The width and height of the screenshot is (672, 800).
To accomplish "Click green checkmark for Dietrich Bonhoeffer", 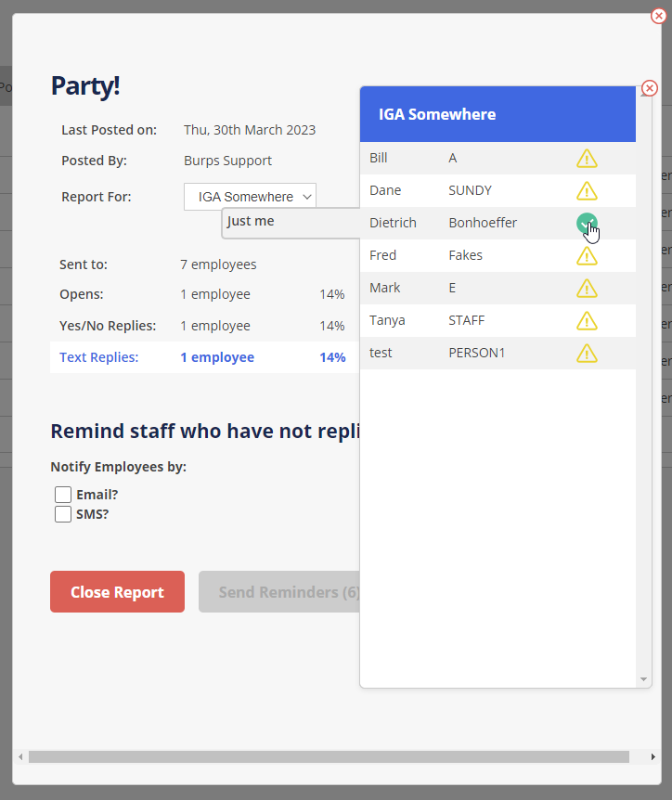I will click(586, 223).
